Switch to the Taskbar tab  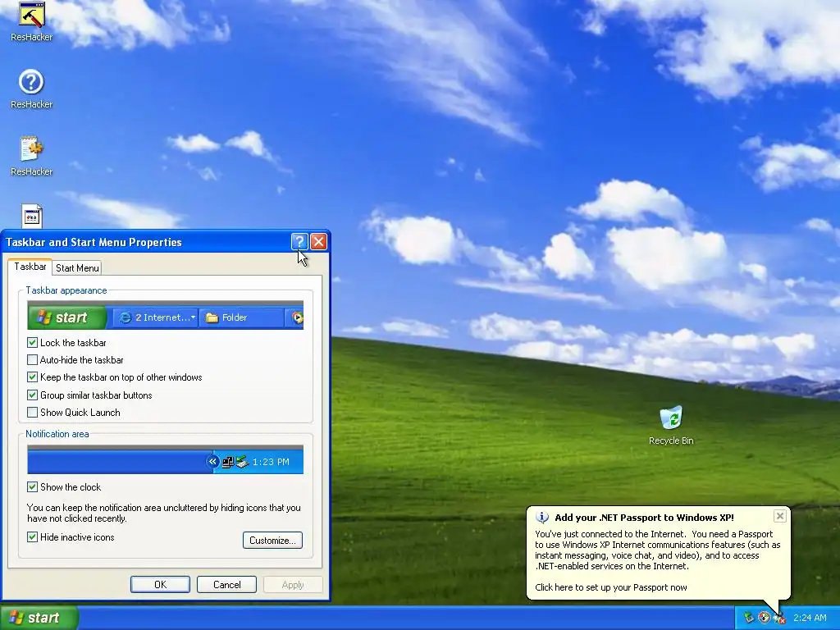click(x=30, y=267)
